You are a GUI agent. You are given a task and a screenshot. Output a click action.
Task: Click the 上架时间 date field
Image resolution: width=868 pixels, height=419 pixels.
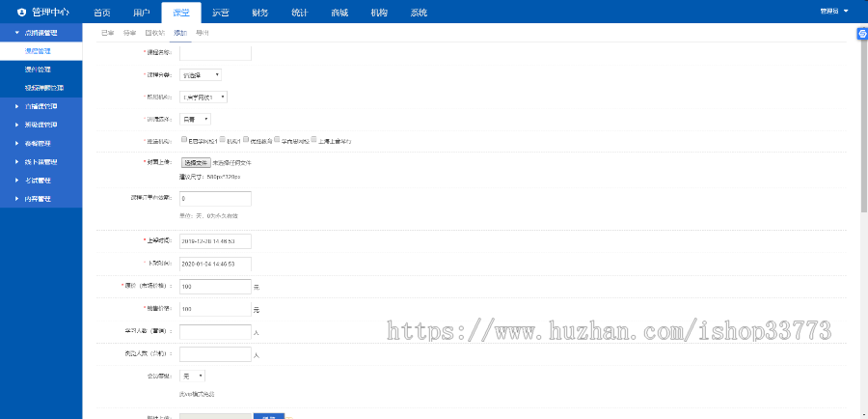(x=215, y=241)
